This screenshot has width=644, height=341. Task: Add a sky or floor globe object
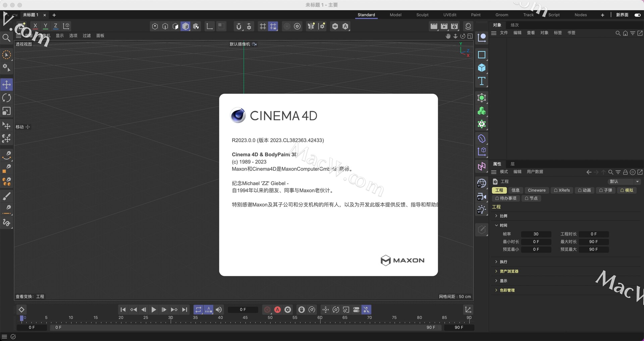[x=482, y=183]
